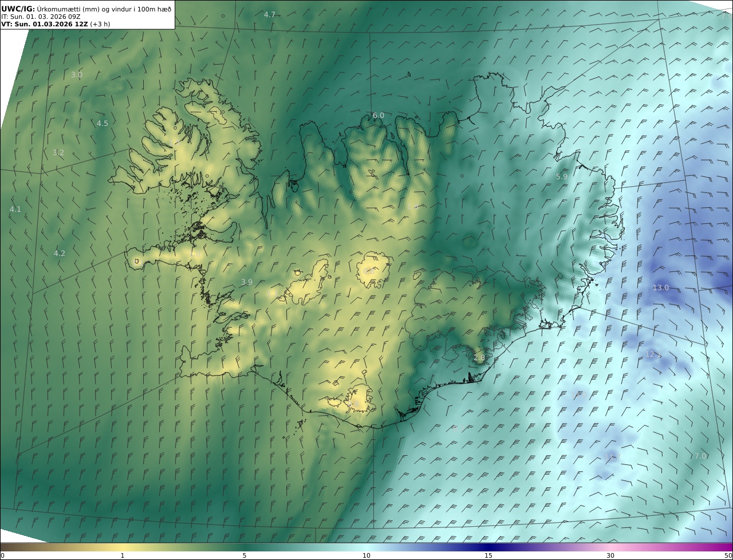The image size is (733, 560).
Task: Select the 3.0 value label on map
Action: click(77, 74)
